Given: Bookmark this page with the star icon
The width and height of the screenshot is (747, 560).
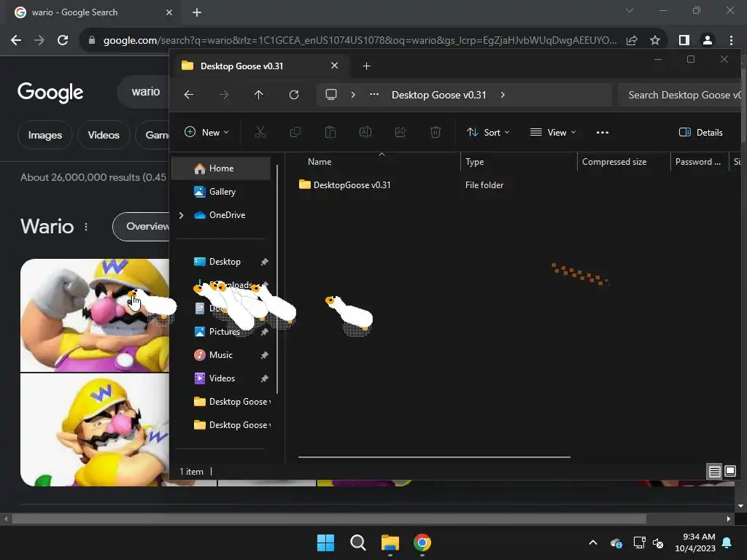Looking at the screenshot, I should click(655, 40).
